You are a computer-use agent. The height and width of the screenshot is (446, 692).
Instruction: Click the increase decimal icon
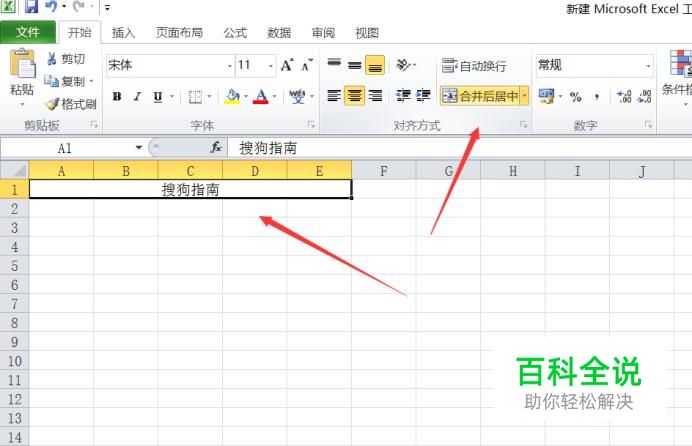click(x=624, y=97)
